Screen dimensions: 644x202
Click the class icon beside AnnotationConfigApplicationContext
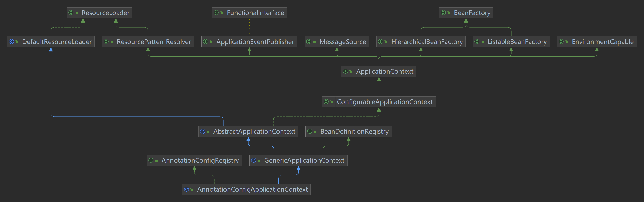tap(187, 189)
